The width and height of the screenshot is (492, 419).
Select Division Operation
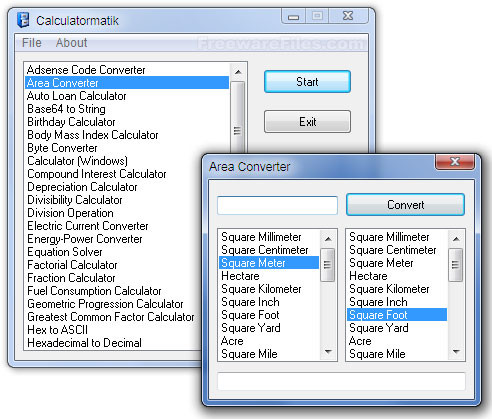coord(113,213)
